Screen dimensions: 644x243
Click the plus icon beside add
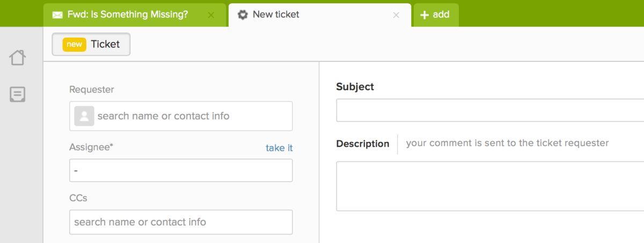424,15
